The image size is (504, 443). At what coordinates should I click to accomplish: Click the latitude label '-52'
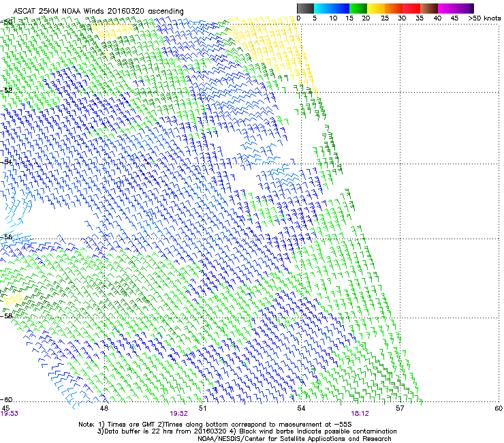click(6, 90)
